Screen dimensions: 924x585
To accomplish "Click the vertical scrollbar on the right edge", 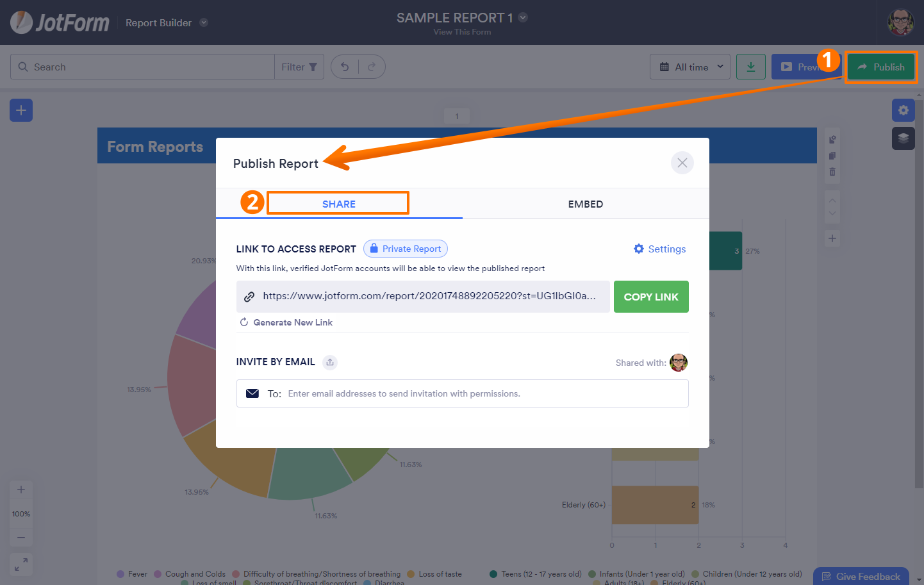I will coord(920,295).
